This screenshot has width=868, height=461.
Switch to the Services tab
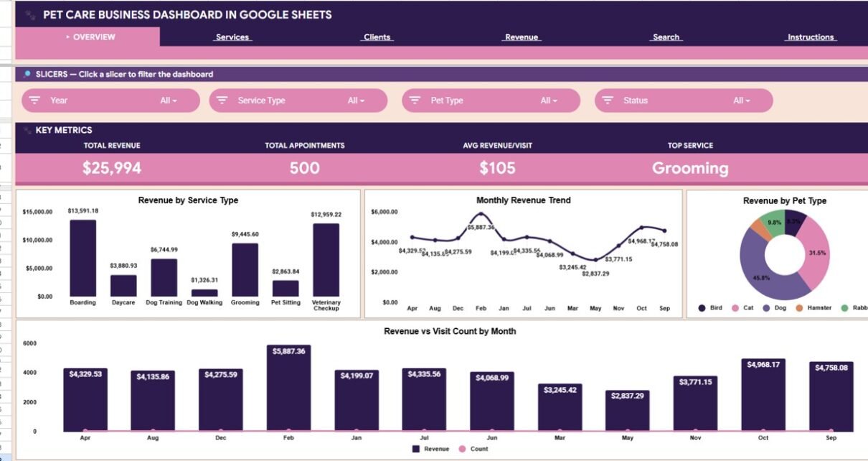[232, 37]
